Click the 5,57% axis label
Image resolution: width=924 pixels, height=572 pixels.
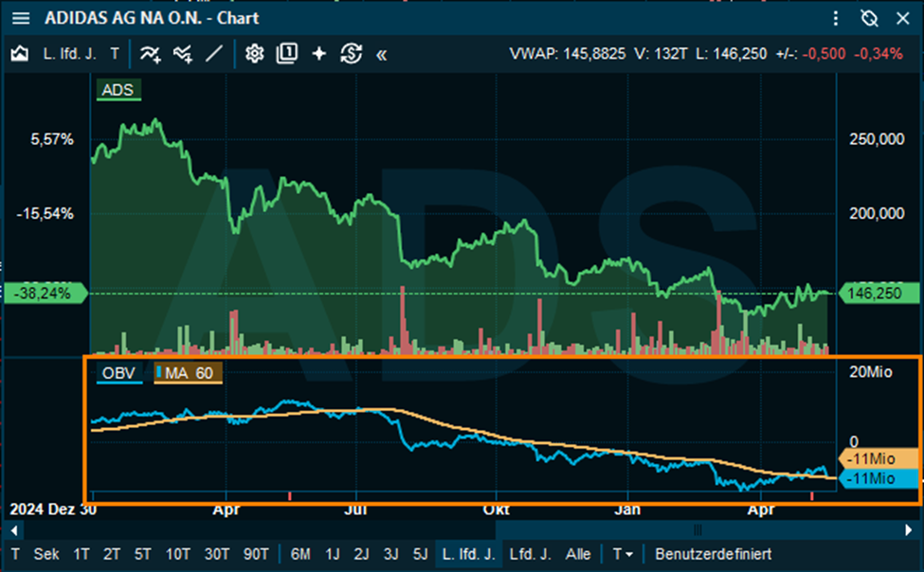click(52, 139)
